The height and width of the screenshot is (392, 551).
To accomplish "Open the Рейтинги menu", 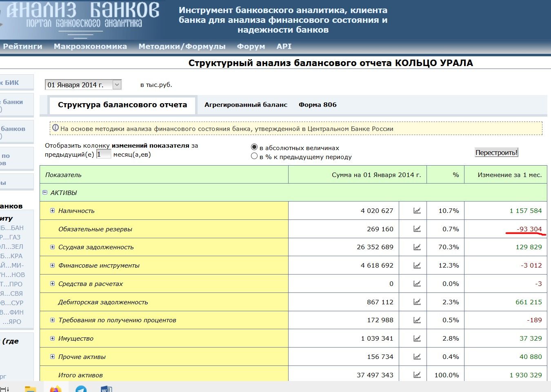I will click(22, 47).
